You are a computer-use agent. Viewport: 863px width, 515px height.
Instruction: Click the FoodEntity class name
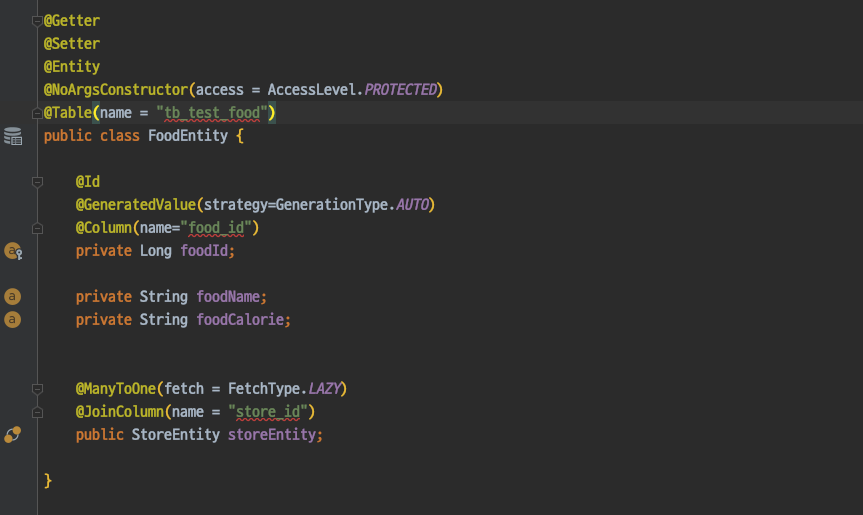pyautogui.click(x=188, y=136)
